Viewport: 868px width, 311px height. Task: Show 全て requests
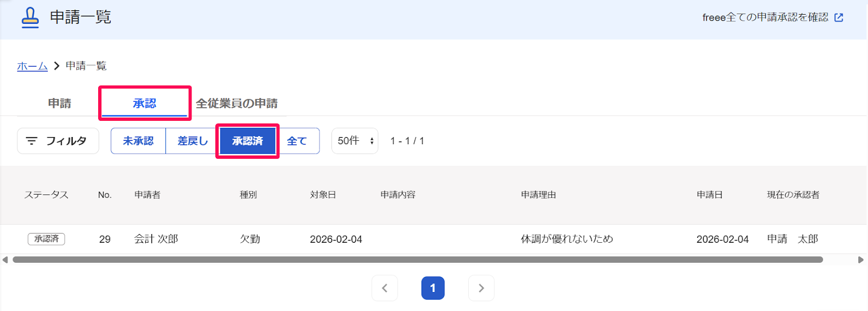[x=297, y=141]
